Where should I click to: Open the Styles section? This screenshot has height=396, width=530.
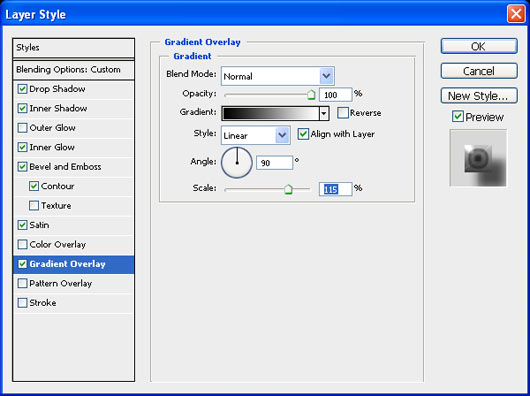point(73,48)
